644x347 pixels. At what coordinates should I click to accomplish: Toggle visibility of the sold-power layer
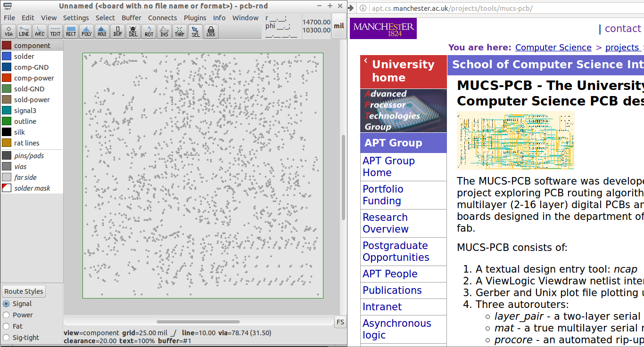click(7, 100)
